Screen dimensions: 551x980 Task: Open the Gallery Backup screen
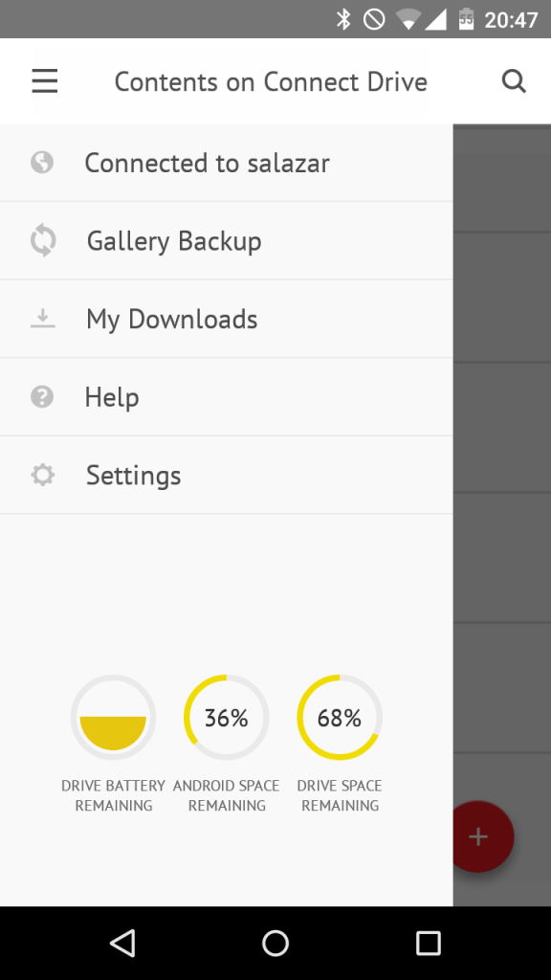point(173,240)
